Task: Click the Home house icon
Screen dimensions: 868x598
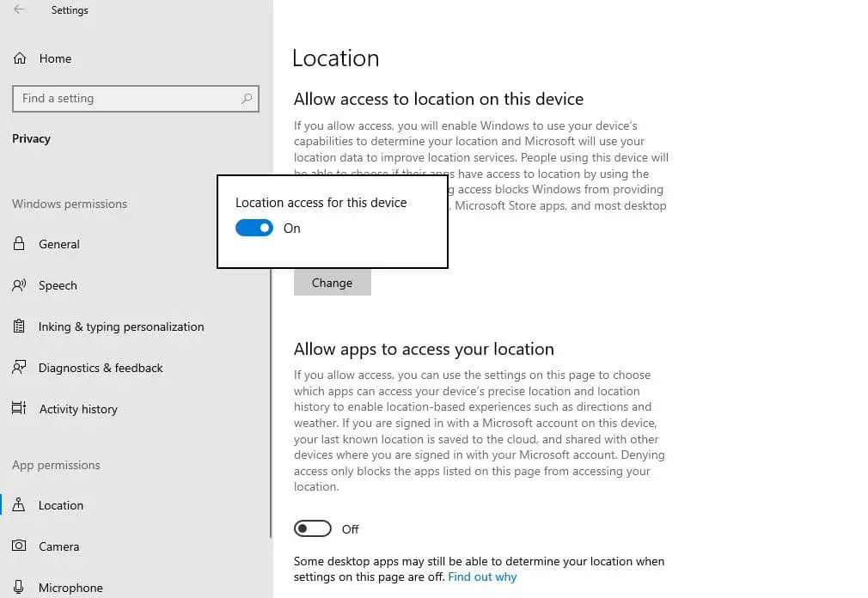Action: 19,58
